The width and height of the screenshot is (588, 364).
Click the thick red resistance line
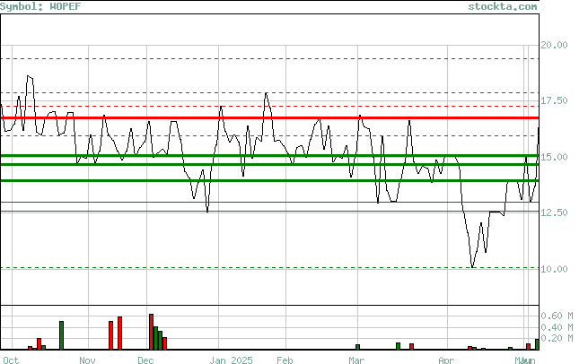(269, 118)
